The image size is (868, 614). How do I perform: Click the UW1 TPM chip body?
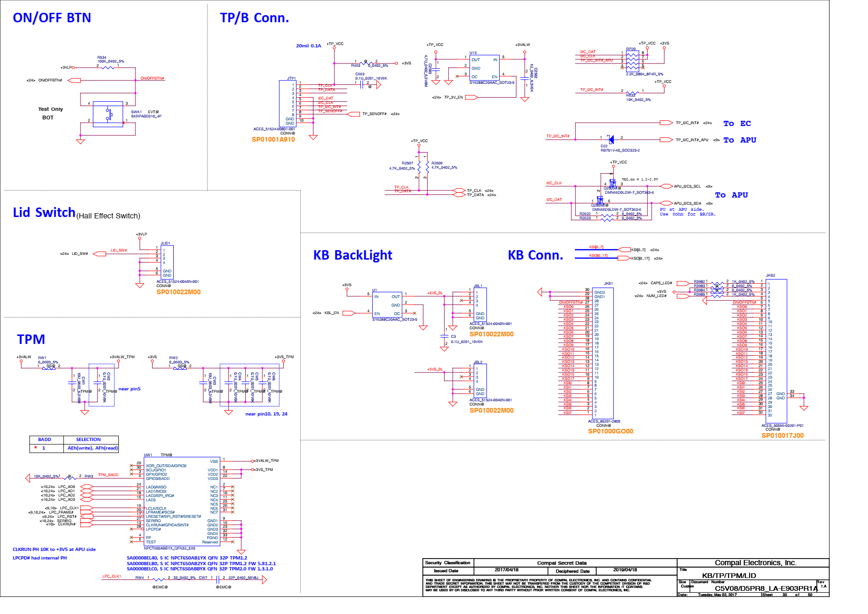click(182, 501)
